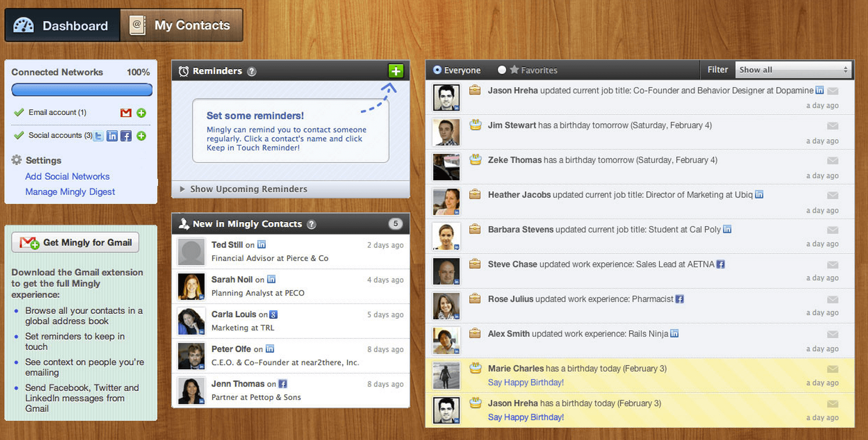This screenshot has height=440, width=868.
Task: Click Get Mingly for Gmail button
Action: pyautogui.click(x=75, y=242)
